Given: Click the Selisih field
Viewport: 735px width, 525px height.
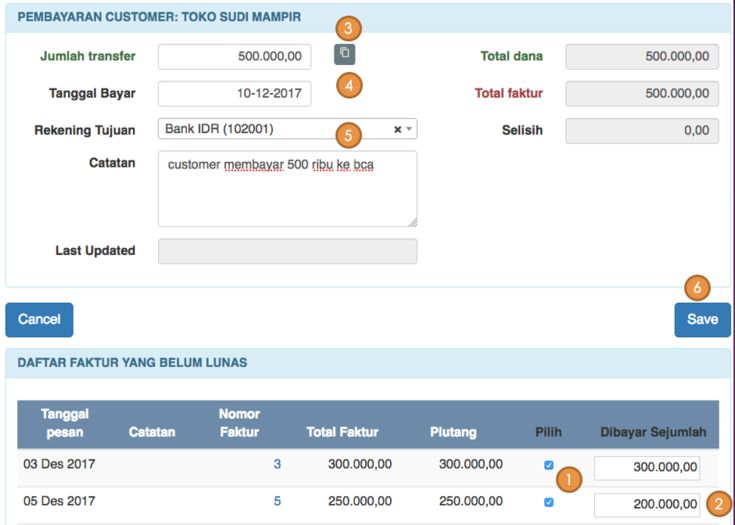Looking at the screenshot, I should pos(641,131).
